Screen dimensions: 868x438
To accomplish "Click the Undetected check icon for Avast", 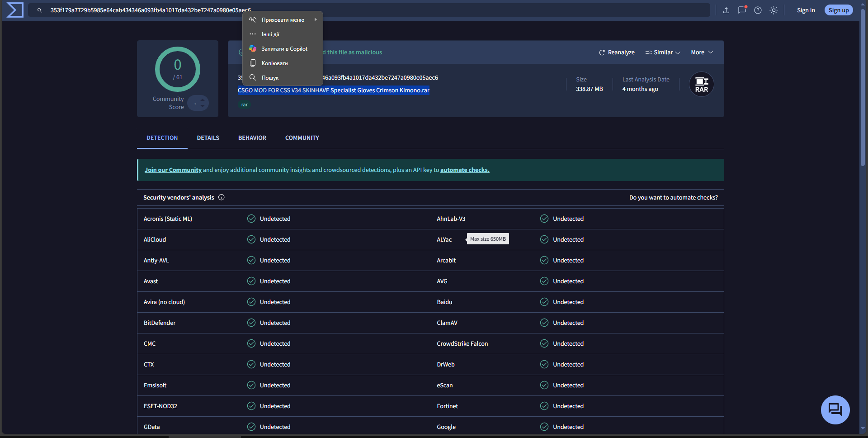I will click(x=251, y=281).
